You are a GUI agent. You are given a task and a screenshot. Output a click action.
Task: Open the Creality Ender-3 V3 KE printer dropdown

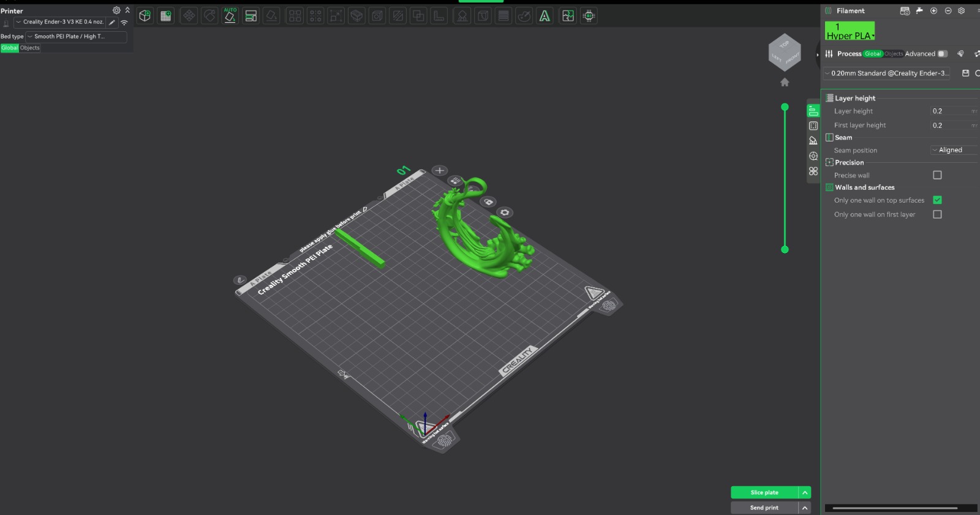click(60, 22)
